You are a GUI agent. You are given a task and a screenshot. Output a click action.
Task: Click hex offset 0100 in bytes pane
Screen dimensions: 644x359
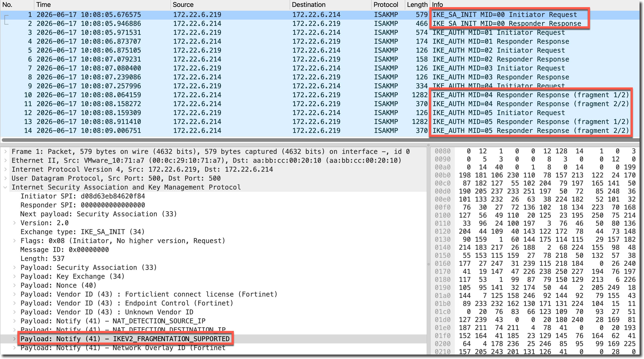point(442,215)
